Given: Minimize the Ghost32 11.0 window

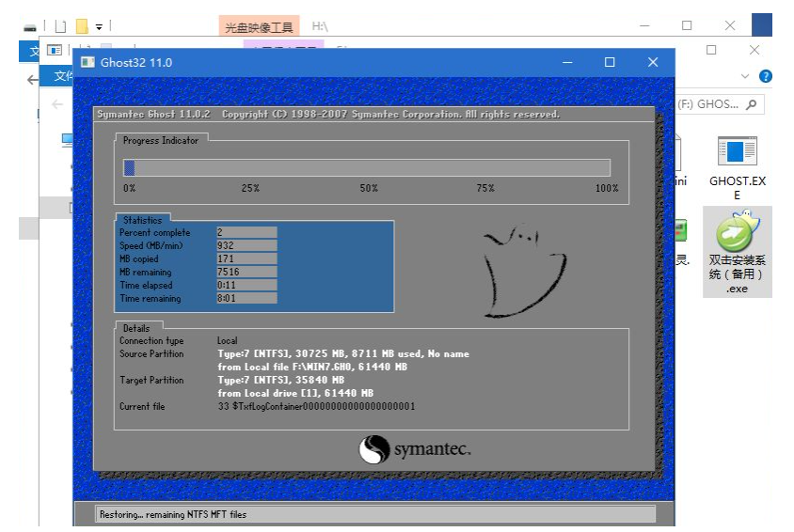Looking at the screenshot, I should (x=567, y=62).
